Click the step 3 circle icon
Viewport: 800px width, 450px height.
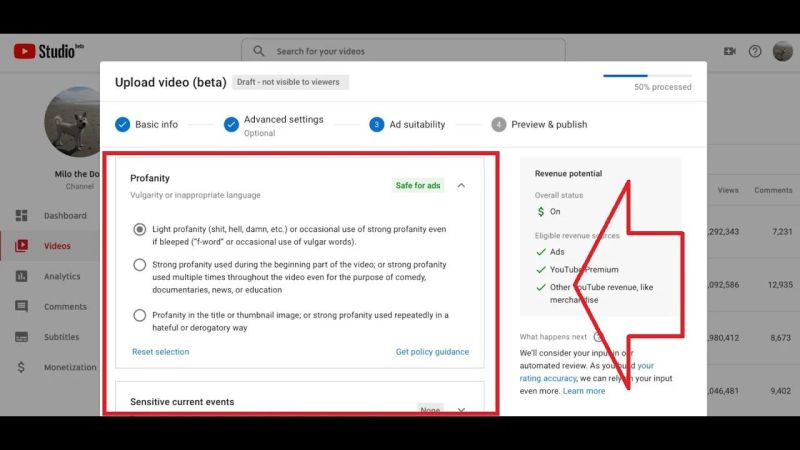pyautogui.click(x=377, y=124)
